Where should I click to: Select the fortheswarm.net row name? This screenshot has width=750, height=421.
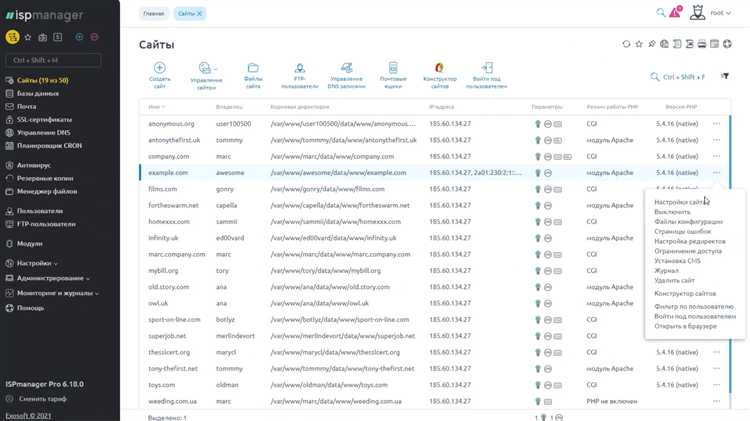point(173,205)
